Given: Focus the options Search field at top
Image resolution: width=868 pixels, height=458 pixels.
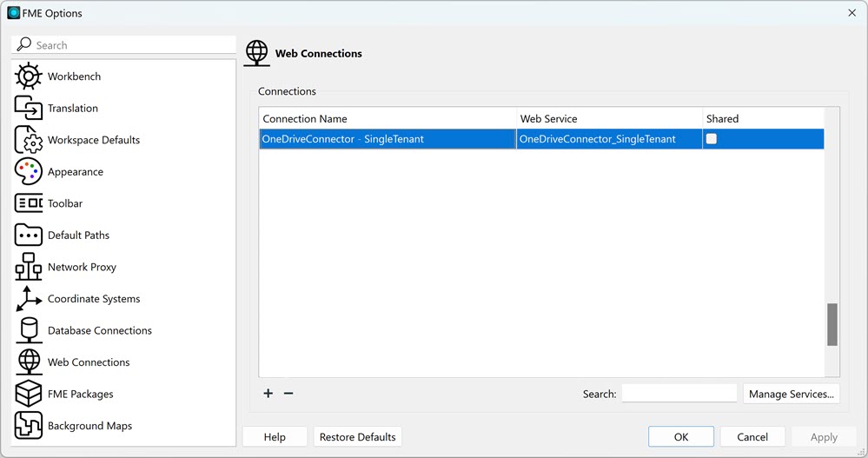Looking at the screenshot, I should pyautogui.click(x=123, y=45).
